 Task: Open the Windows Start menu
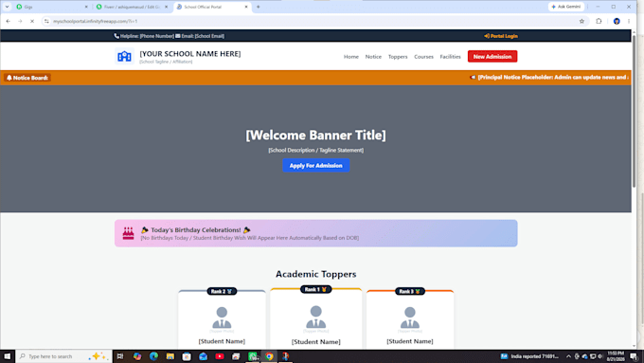point(7,356)
